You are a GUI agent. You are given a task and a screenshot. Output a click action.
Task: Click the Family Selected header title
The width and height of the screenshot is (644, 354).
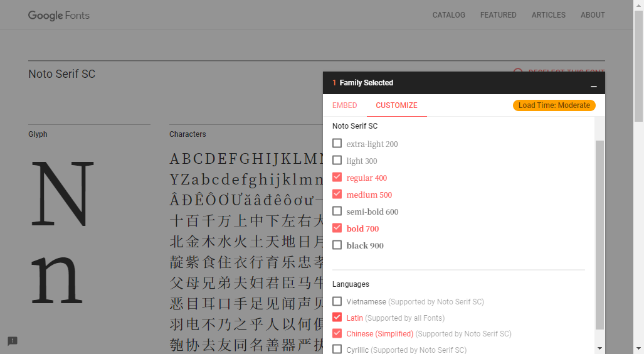point(366,83)
